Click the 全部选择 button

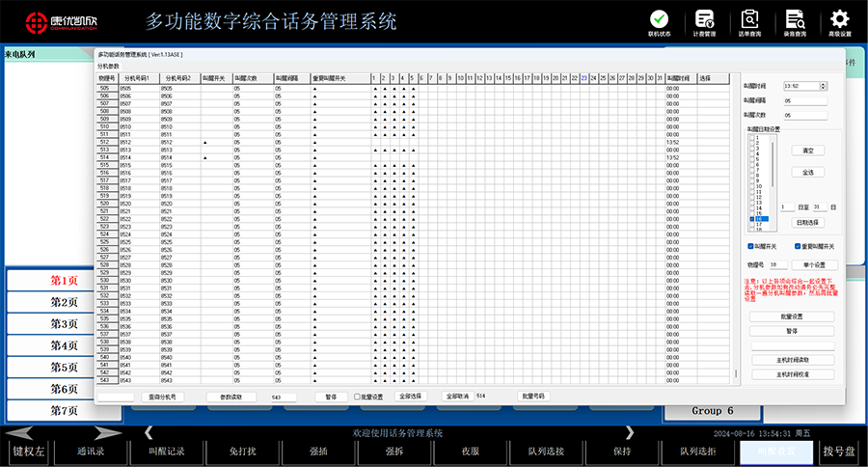(410, 397)
